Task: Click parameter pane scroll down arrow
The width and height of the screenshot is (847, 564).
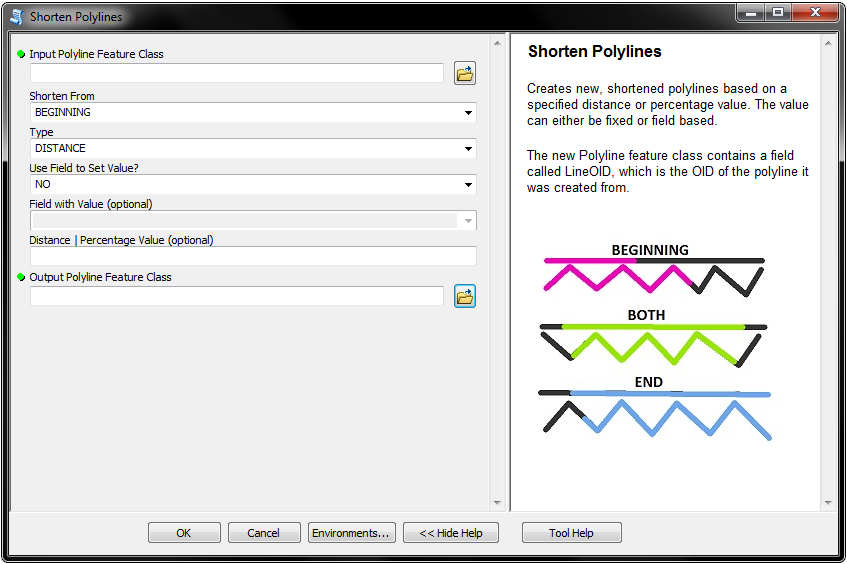Action: [498, 503]
